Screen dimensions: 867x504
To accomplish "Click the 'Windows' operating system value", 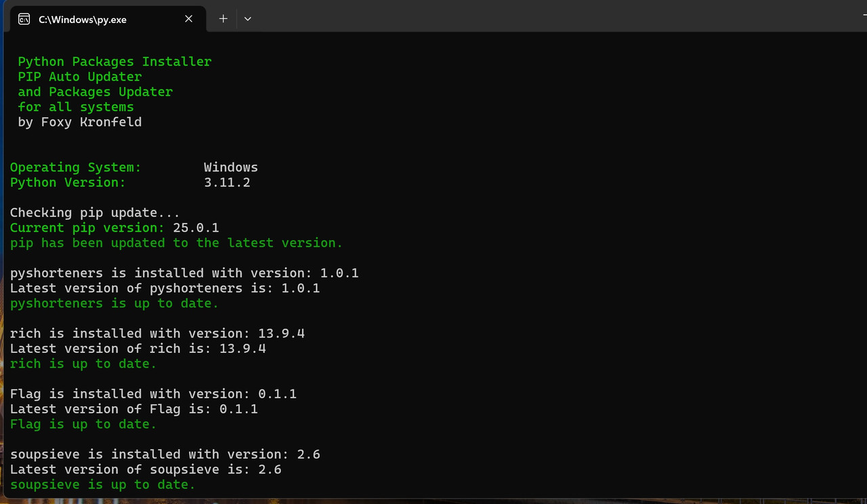I will point(231,167).
